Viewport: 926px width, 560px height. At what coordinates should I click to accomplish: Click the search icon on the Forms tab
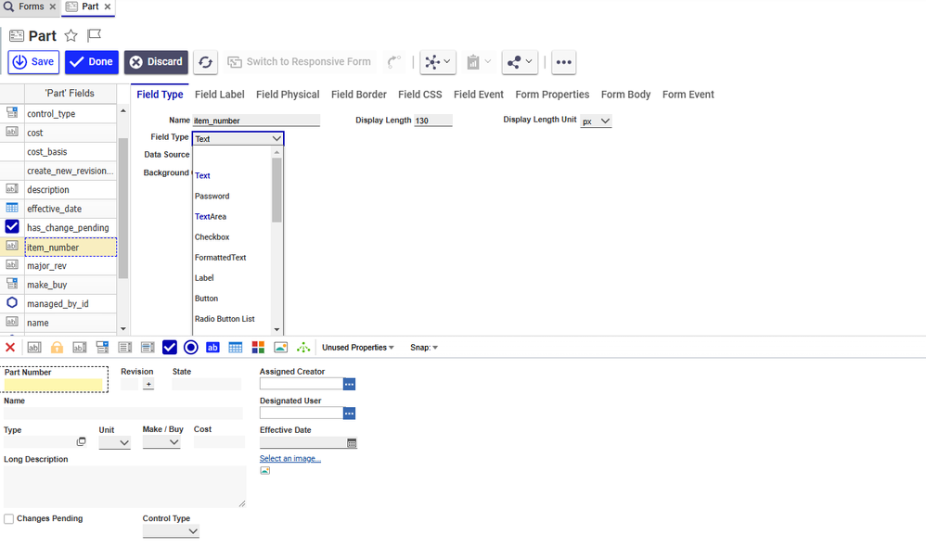8,6
